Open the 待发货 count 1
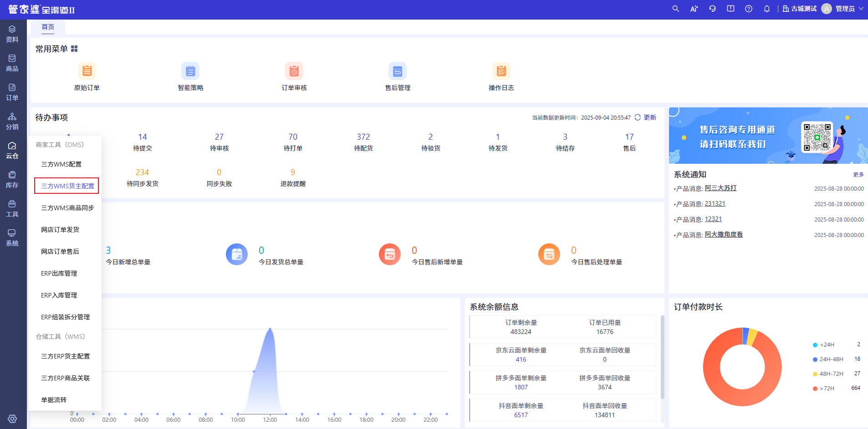This screenshot has height=429, width=868. pos(498,137)
